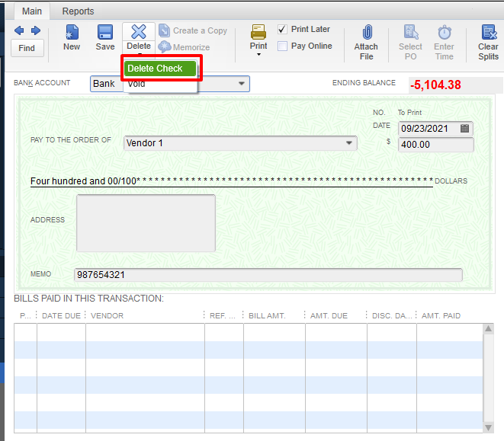Click the Attach File paperclip icon
This screenshot has width=504, height=441.
[x=366, y=33]
